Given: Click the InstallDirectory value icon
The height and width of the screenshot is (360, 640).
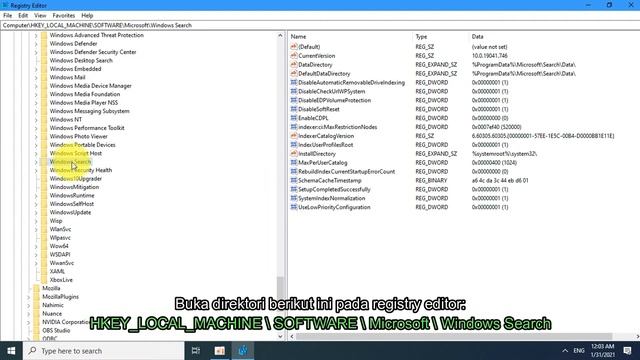Looking at the screenshot, I should 293,153.
